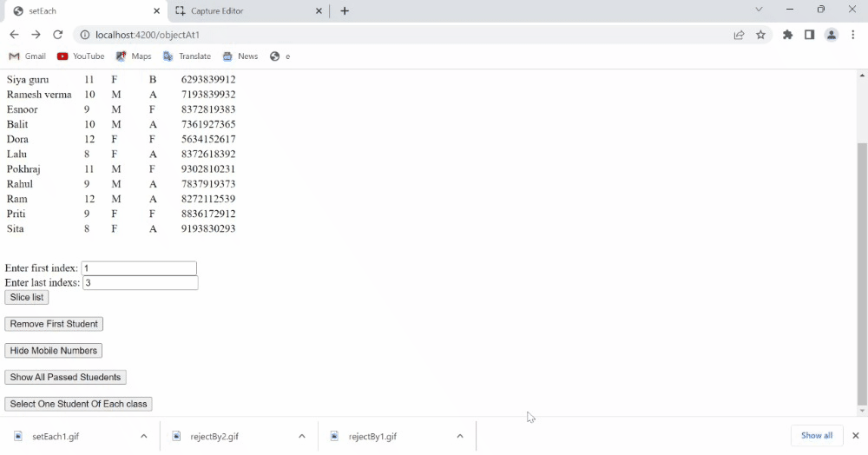Screen dimensions: 868x455
Task: Bookmark this page with the star icon
Action: 761,35
